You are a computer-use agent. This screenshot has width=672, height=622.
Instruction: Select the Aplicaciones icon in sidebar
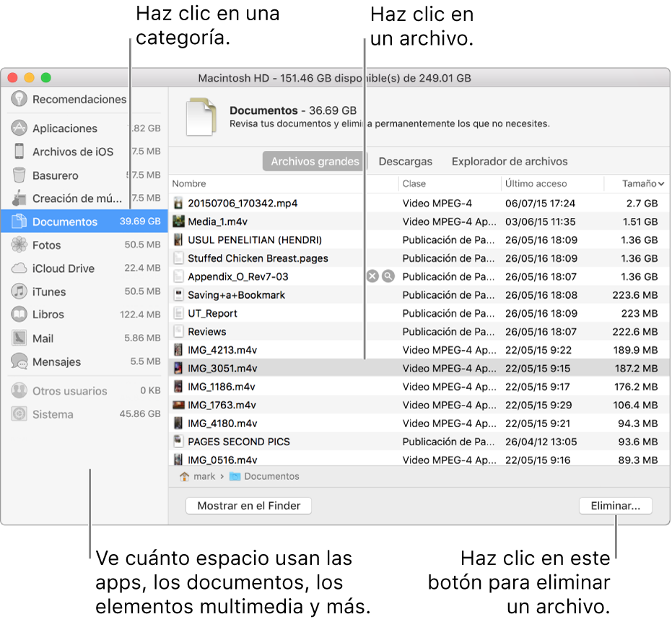pyautogui.click(x=19, y=128)
